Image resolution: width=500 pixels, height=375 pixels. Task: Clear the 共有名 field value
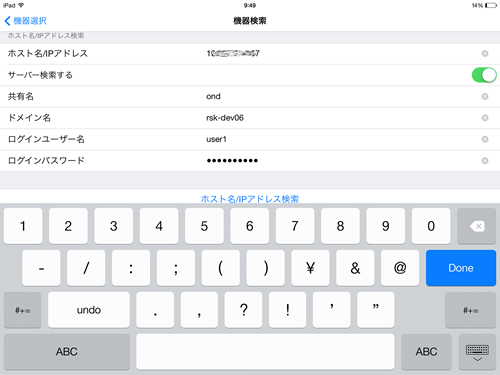[x=485, y=96]
